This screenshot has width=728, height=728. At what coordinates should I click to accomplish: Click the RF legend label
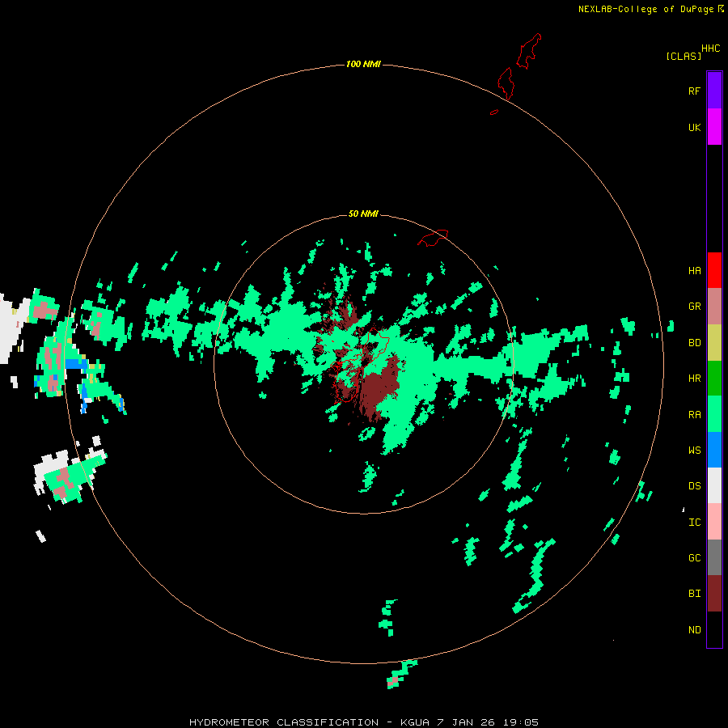pos(694,91)
